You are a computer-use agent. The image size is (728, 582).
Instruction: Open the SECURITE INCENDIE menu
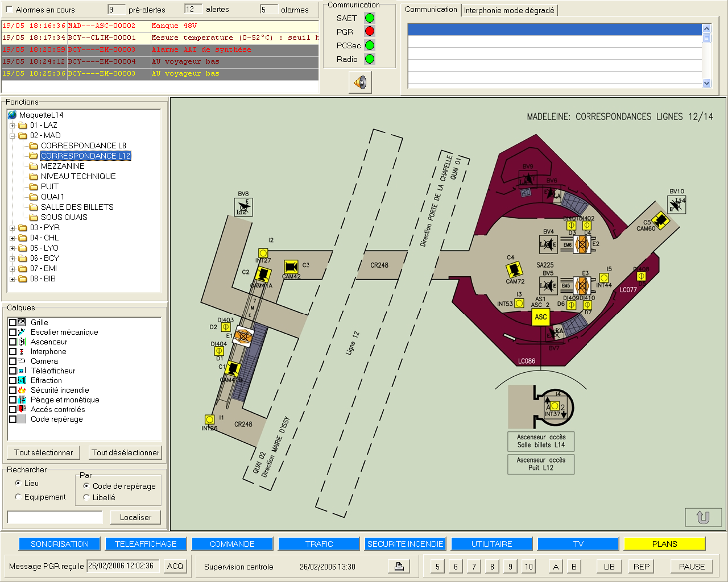[x=405, y=544]
